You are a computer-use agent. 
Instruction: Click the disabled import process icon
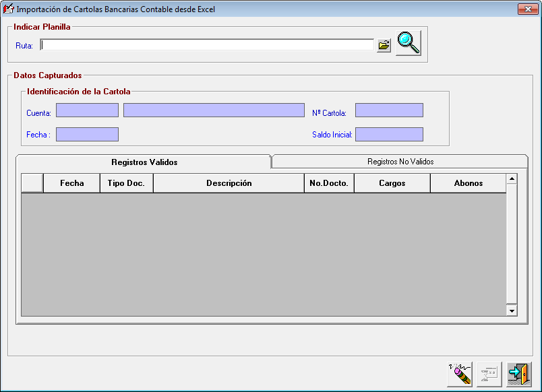tap(489, 374)
